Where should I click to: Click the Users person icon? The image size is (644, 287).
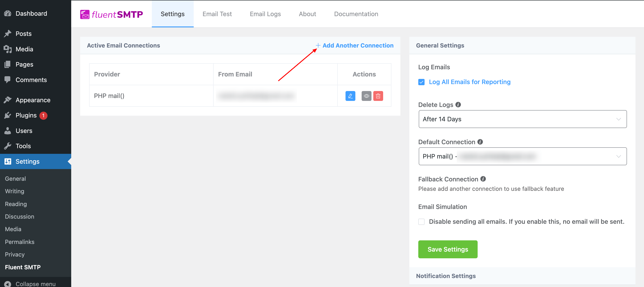click(8, 130)
